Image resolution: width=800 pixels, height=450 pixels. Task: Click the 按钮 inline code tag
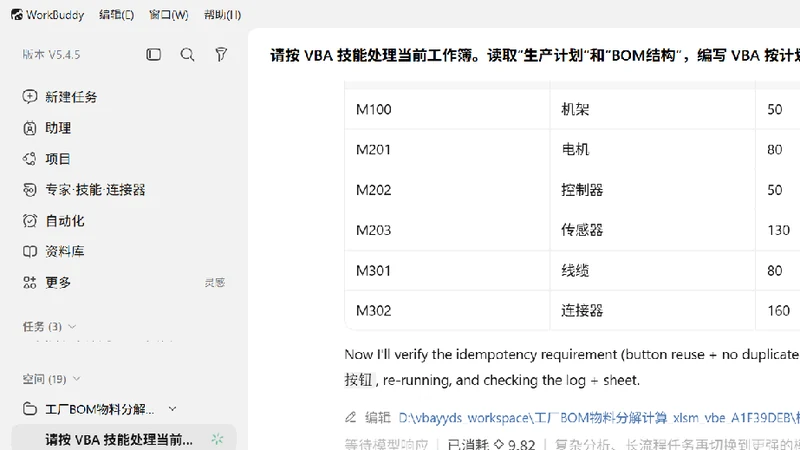tap(359, 380)
